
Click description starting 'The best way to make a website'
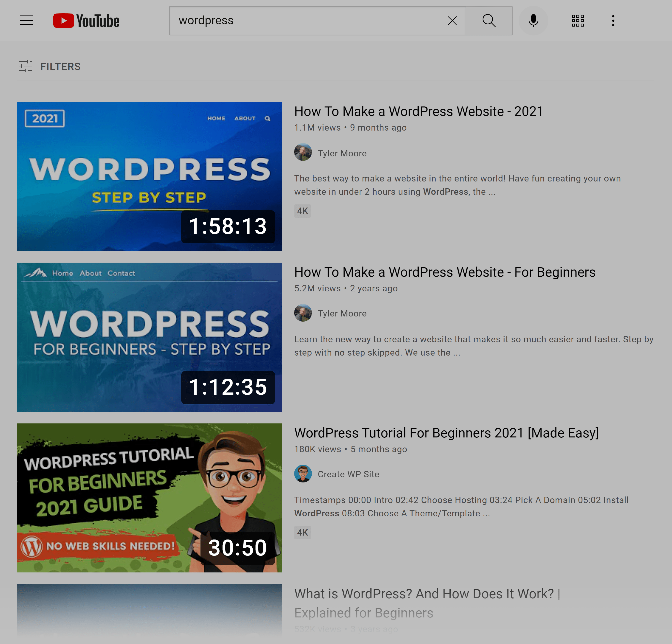pos(457,185)
